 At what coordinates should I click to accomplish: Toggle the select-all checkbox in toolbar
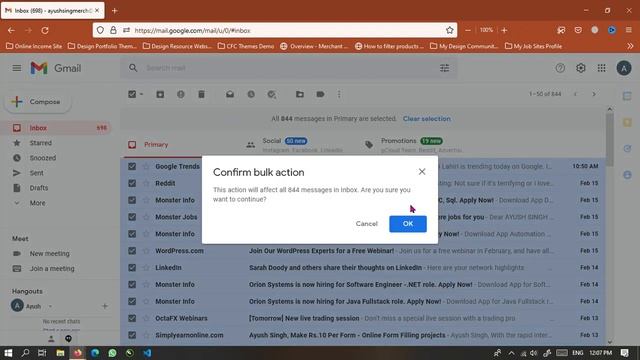click(x=132, y=94)
